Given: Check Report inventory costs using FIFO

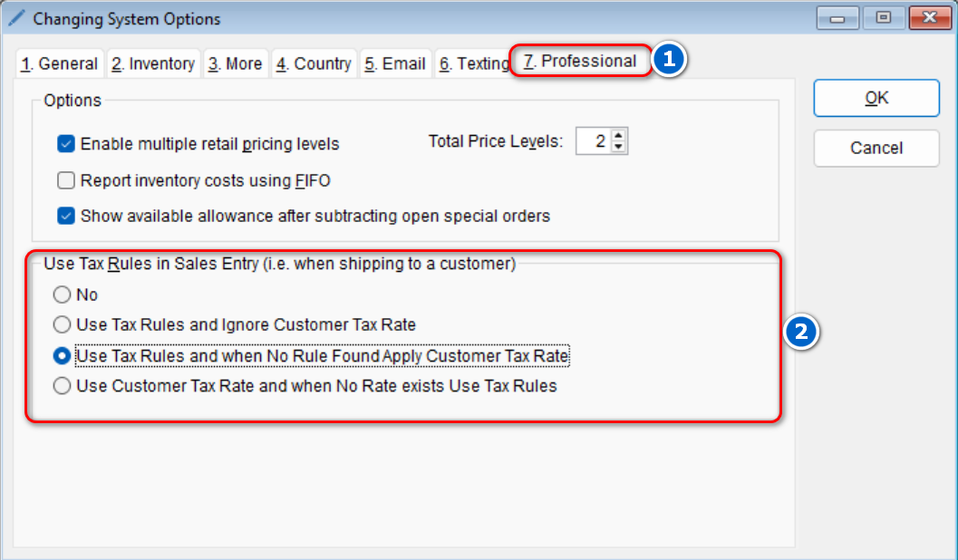Looking at the screenshot, I should tap(66, 180).
